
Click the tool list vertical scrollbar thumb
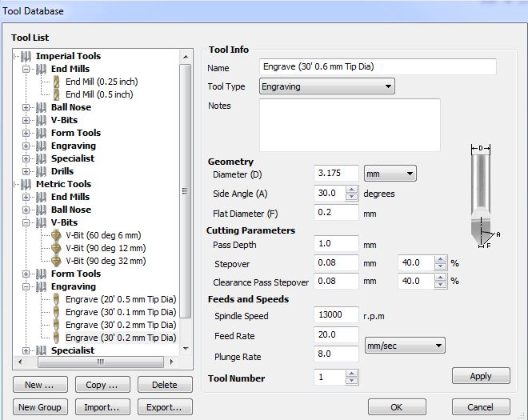[186, 191]
